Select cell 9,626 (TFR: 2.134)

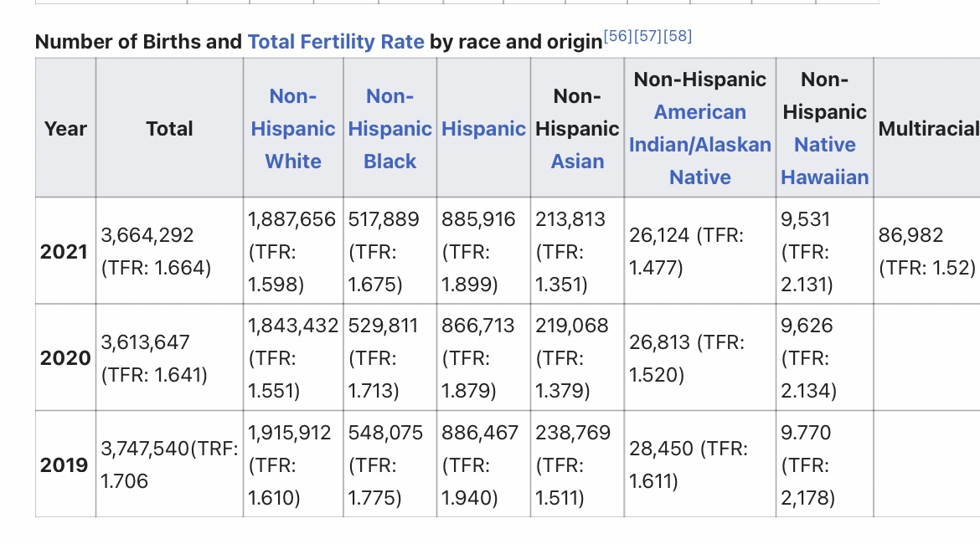click(x=824, y=358)
